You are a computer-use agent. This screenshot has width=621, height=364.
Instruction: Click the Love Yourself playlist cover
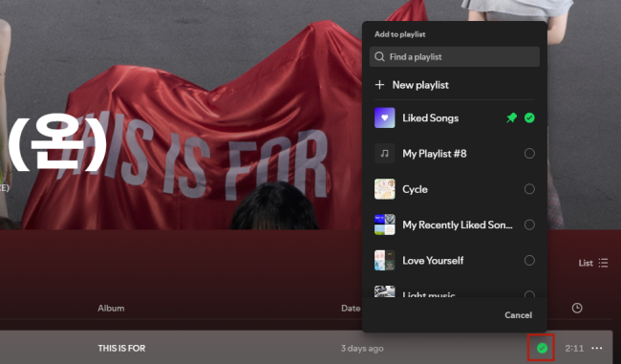click(385, 260)
